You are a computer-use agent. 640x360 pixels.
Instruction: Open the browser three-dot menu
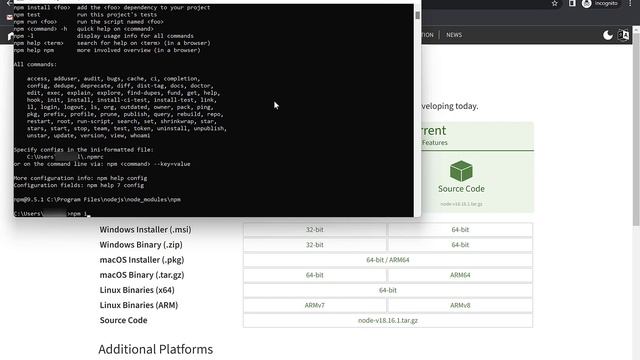coord(630,3)
